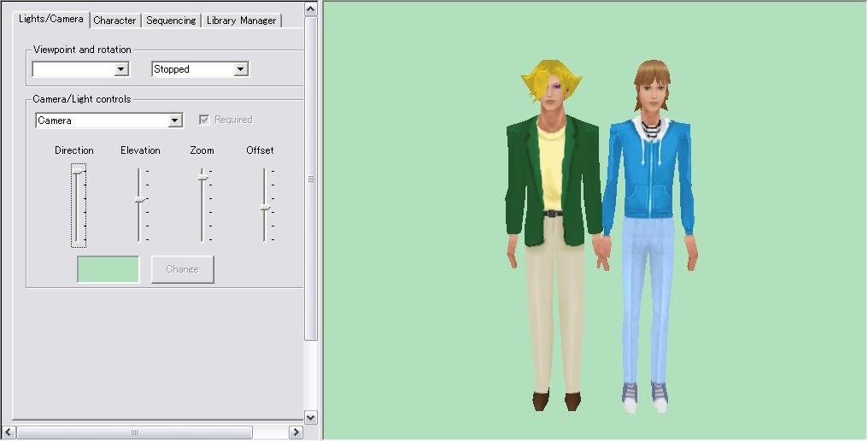The image size is (868, 441).
Task: Click the green background color swatch
Action: tap(108, 269)
